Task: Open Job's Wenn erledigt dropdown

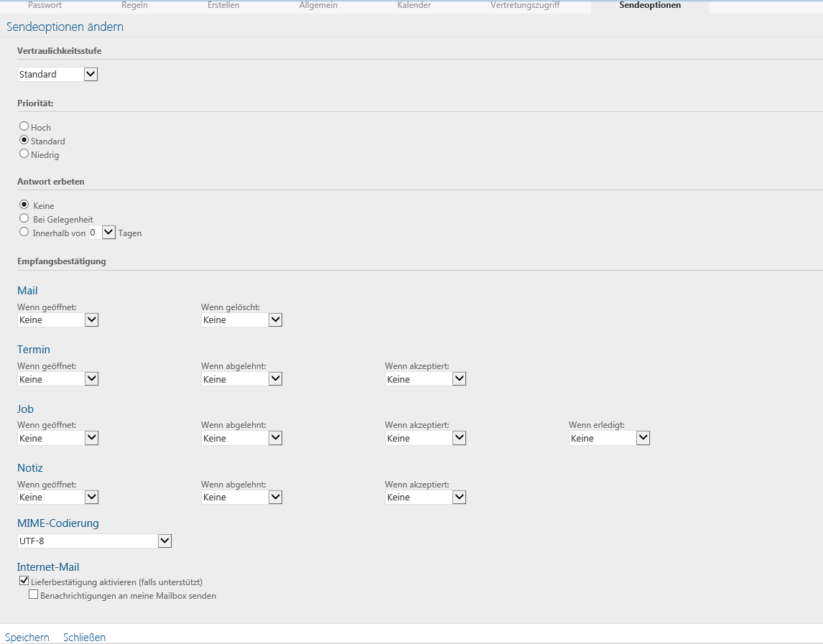Action: click(643, 437)
